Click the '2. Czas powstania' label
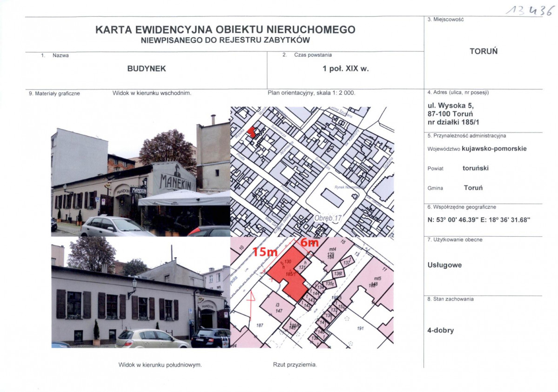Screen dimensions: 558x392 307,55
